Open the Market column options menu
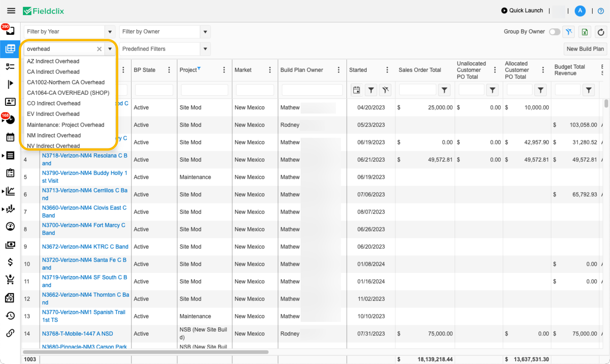Viewport: 610px width, 364px height. tap(270, 70)
